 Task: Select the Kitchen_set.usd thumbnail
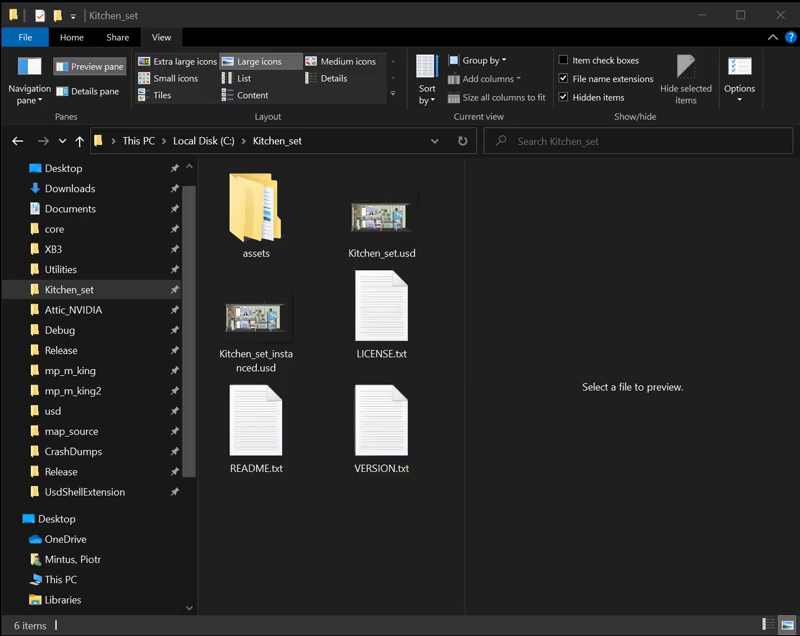[381, 216]
